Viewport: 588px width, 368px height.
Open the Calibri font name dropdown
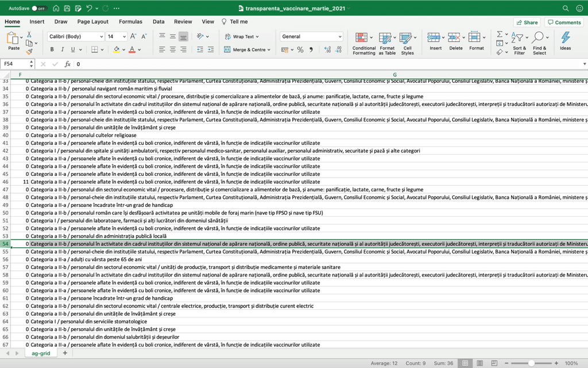pyautogui.click(x=101, y=37)
